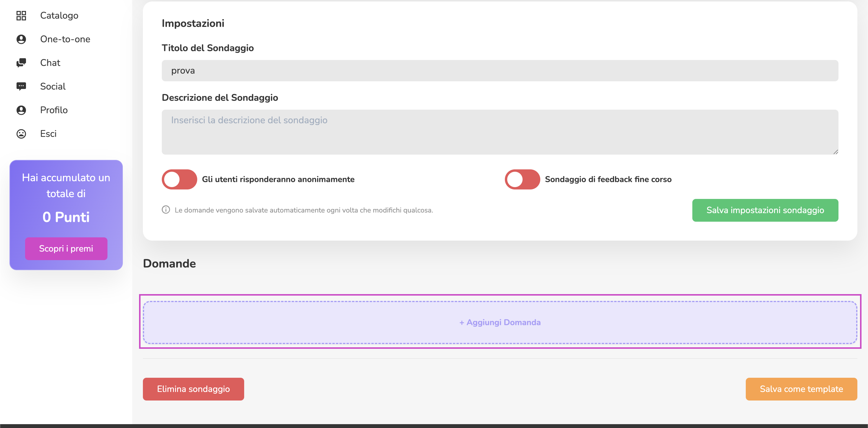The width and height of the screenshot is (868, 428).
Task: Toggle Sondaggio di feedback fine corso
Action: point(522,179)
